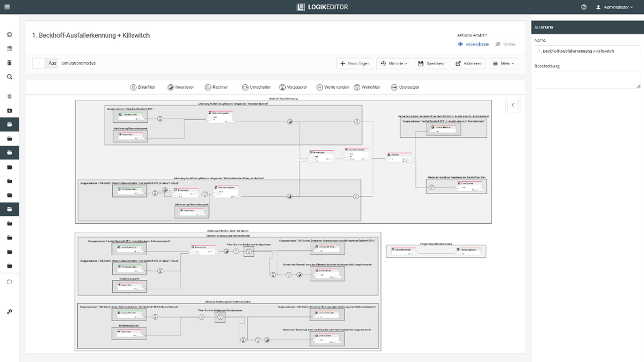Click the 'Aktuelle Ansicht' label
644x362 pixels.
pos(472,35)
